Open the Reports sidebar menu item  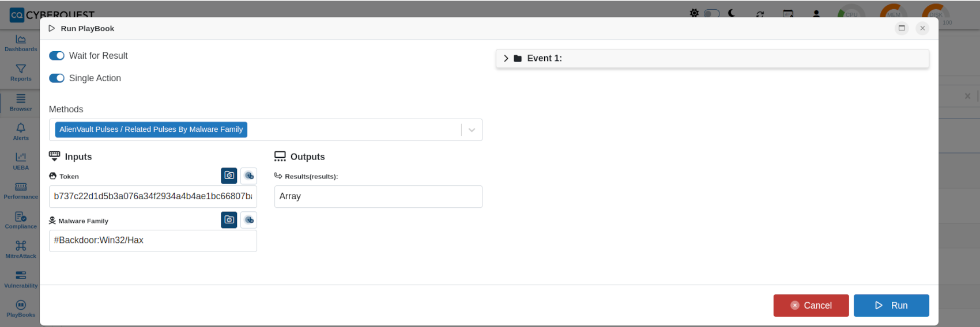[21, 73]
